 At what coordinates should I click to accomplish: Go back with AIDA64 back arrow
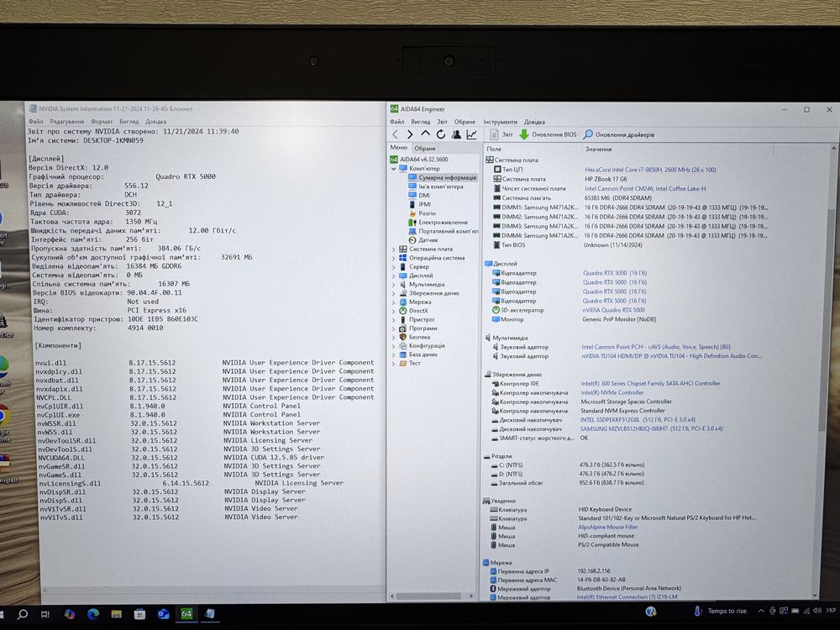[x=396, y=134]
